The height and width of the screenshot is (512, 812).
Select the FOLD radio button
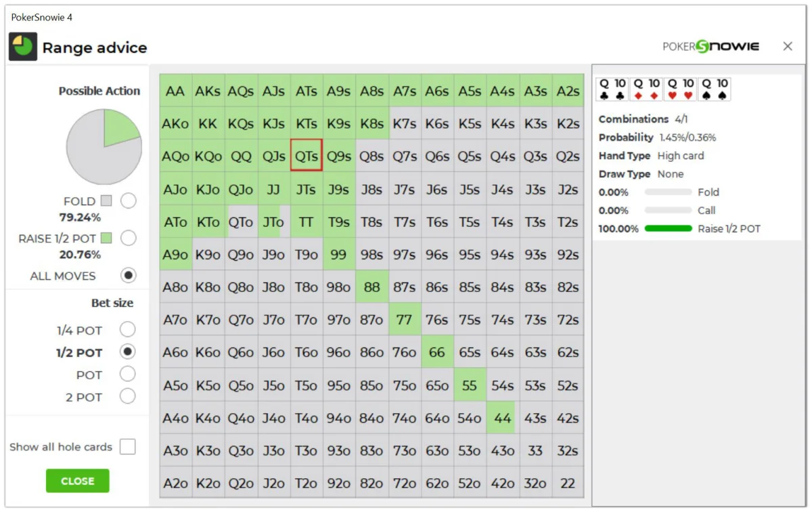128,201
